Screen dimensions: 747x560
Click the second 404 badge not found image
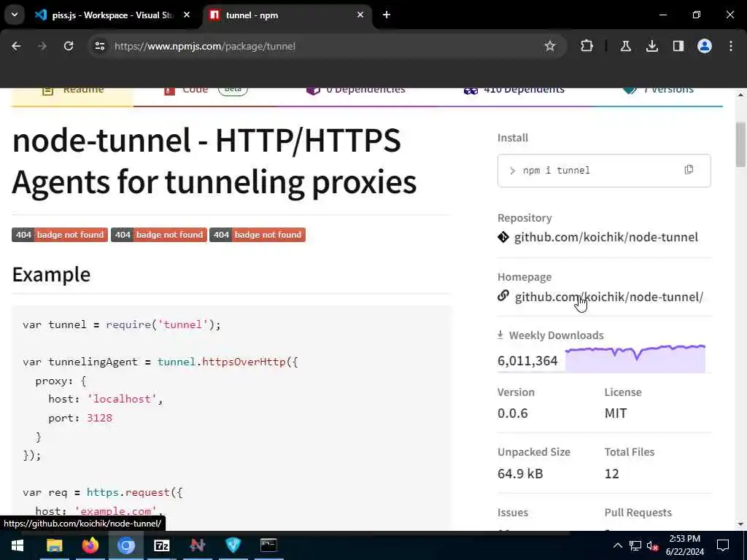158,235
